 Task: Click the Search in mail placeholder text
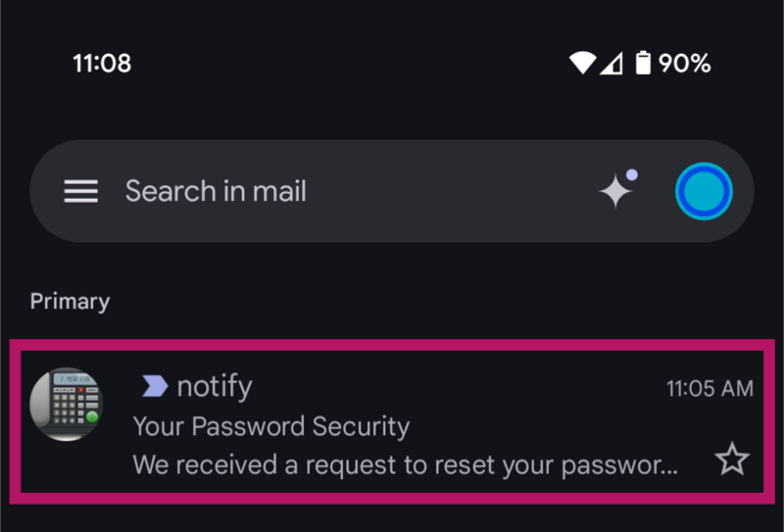(216, 191)
